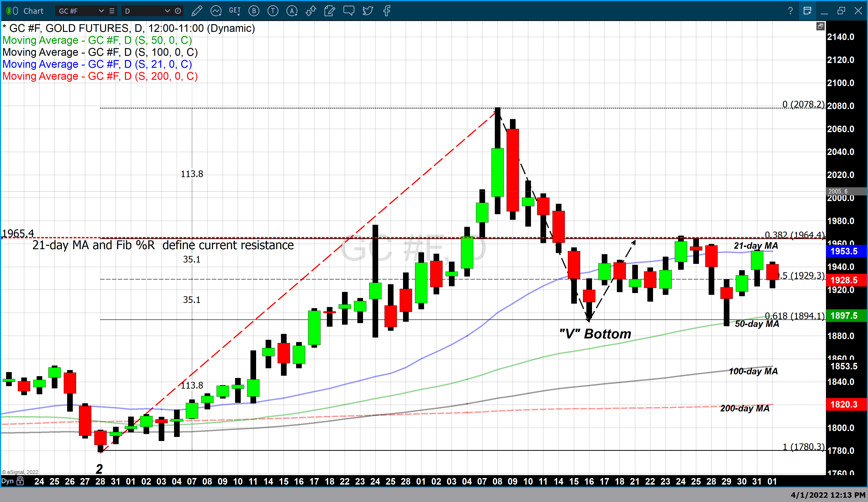Viewport: 868px width, 502px height.
Task: Click the red 1820.3 price marker
Action: [x=846, y=404]
